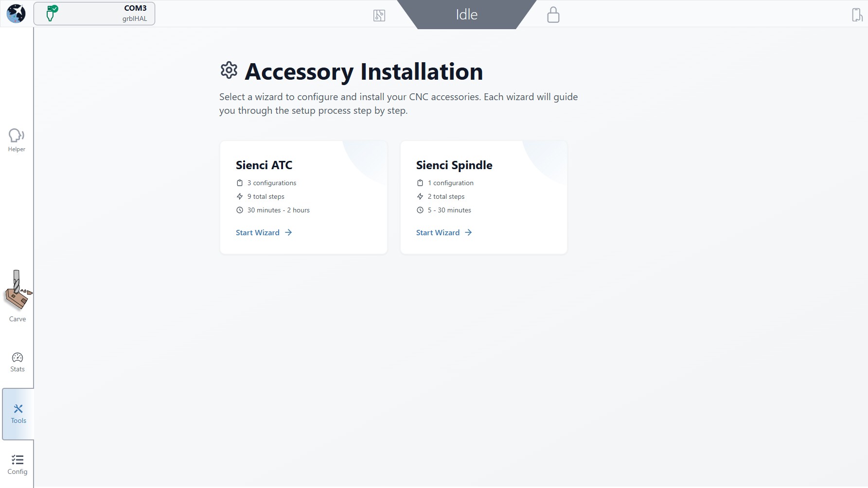
Task: Open the remote mode phone icon
Action: tap(857, 15)
